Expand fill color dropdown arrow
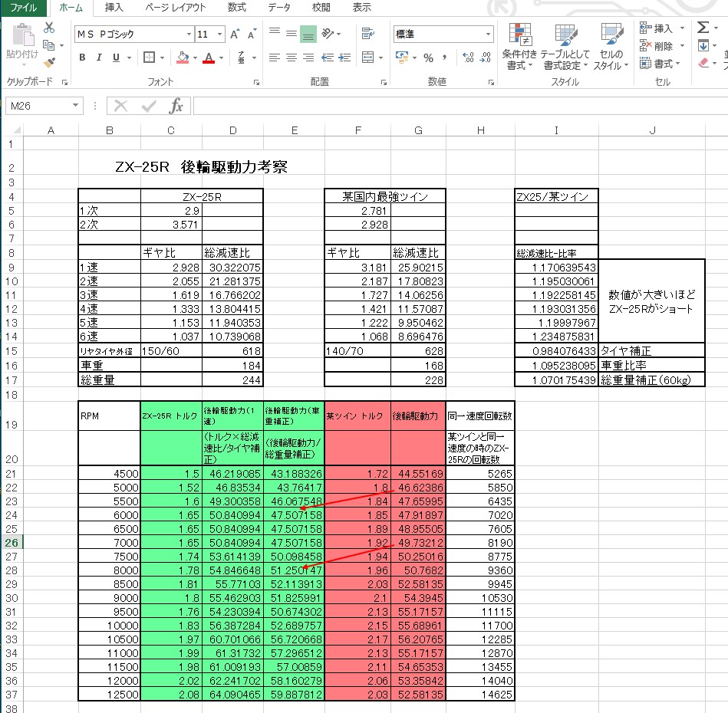The width and height of the screenshot is (728, 713). (x=195, y=58)
